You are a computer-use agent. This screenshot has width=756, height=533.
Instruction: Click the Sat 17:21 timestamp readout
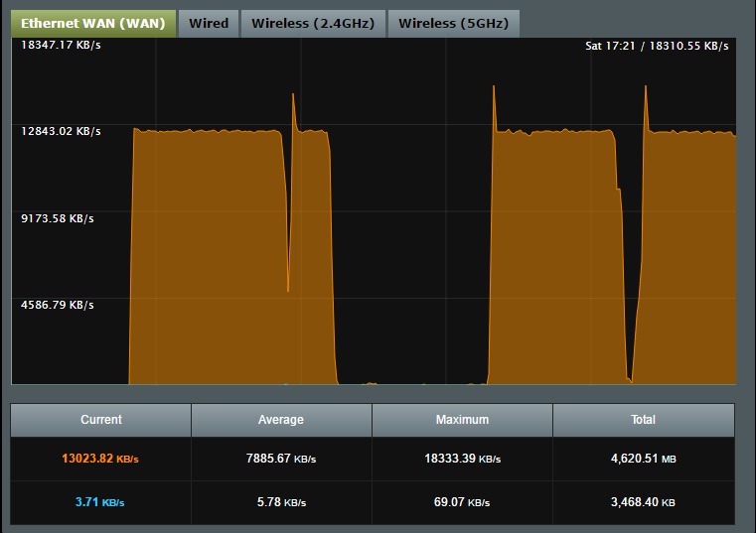(616, 46)
